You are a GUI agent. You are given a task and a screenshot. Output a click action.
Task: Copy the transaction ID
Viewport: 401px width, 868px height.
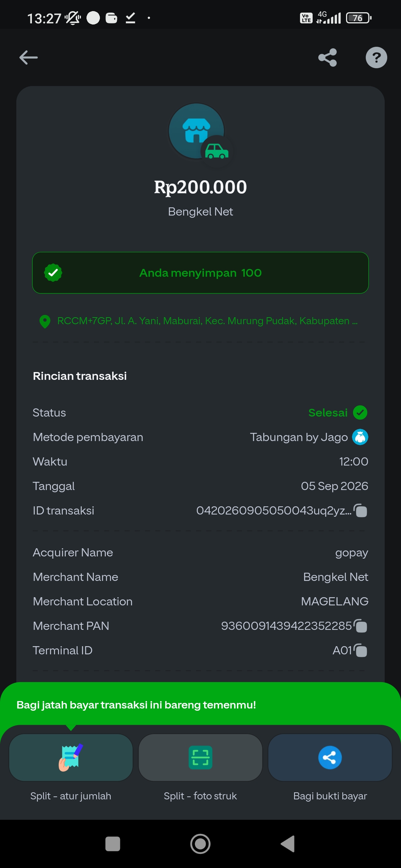(360, 511)
